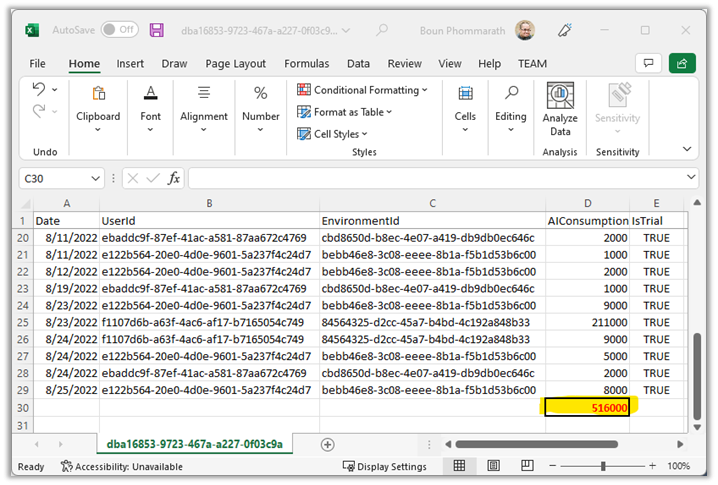The image size is (718, 485).
Task: Select the Home tab
Action: point(84,64)
